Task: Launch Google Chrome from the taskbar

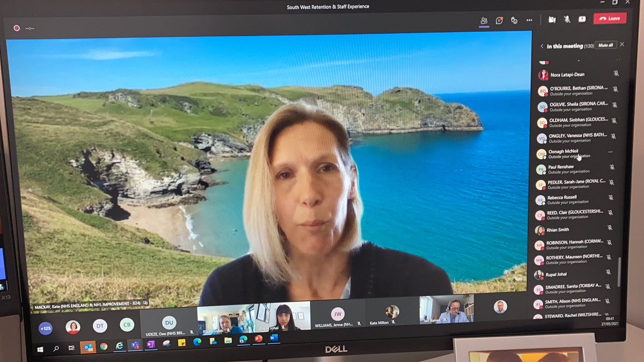Action: click(104, 346)
